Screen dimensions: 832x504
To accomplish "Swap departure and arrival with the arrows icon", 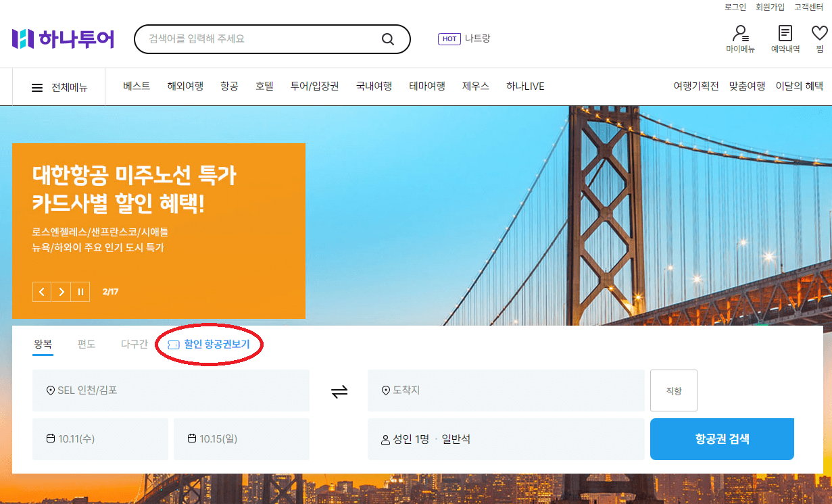I will click(339, 390).
